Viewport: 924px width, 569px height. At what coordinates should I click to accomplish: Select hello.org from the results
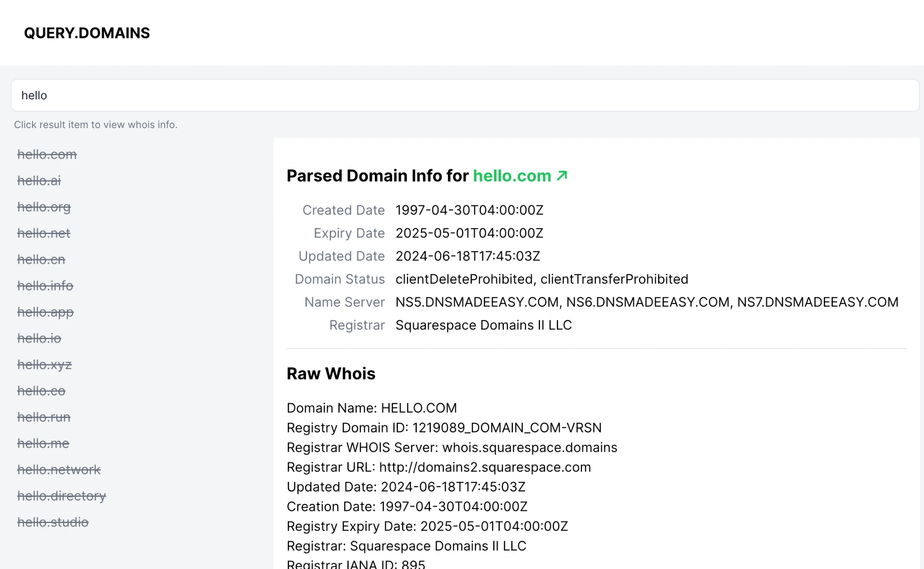(44, 207)
